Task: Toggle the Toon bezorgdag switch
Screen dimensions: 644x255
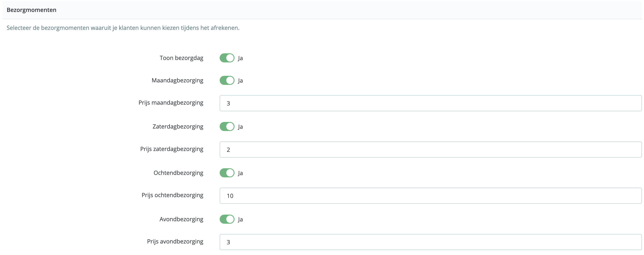Action: (227, 58)
